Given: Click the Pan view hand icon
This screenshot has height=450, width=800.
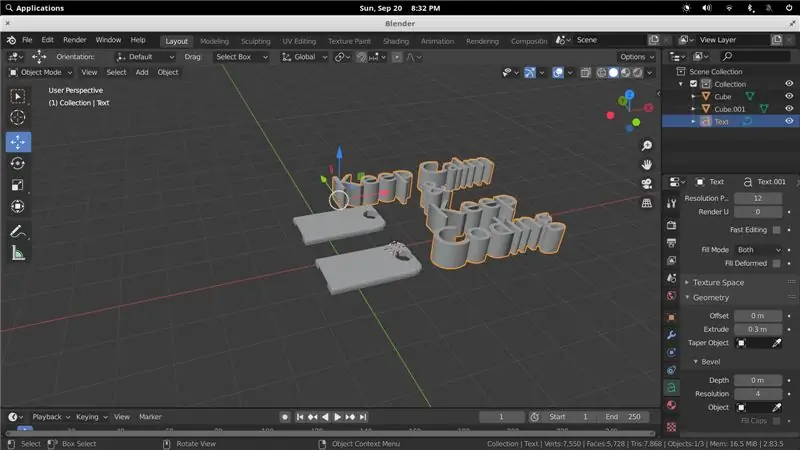Looking at the screenshot, I should click(x=646, y=165).
